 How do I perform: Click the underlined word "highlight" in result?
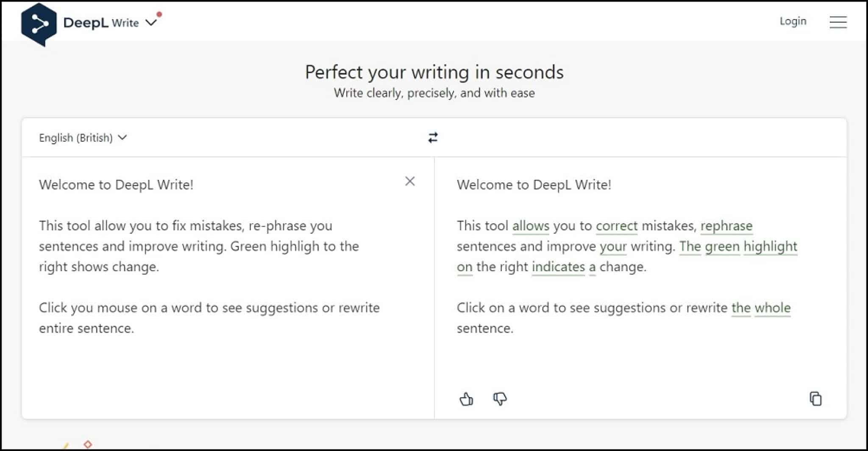pos(771,247)
